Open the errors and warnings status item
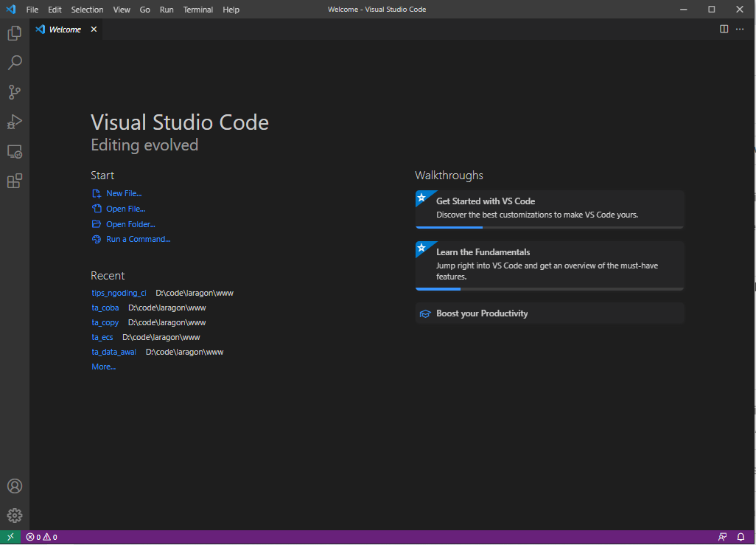Screen dimensions: 756x545 click(x=41, y=537)
